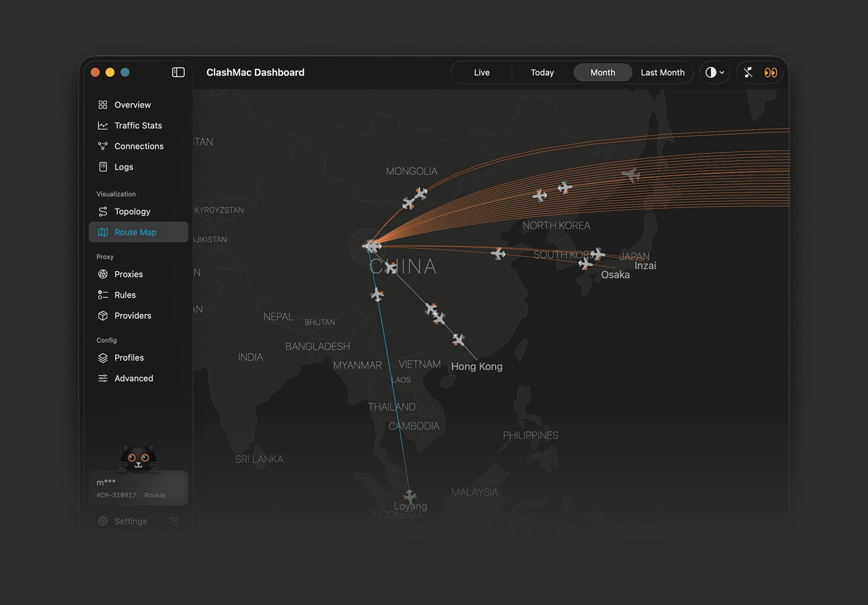868x605 pixels.
Task: Switch to the Today time range
Action: 542,73
